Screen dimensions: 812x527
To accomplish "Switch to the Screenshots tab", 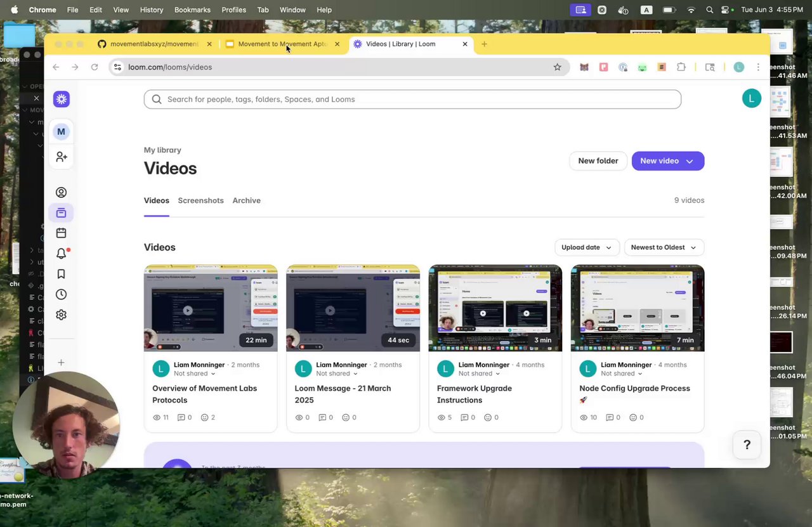I will click(x=200, y=200).
